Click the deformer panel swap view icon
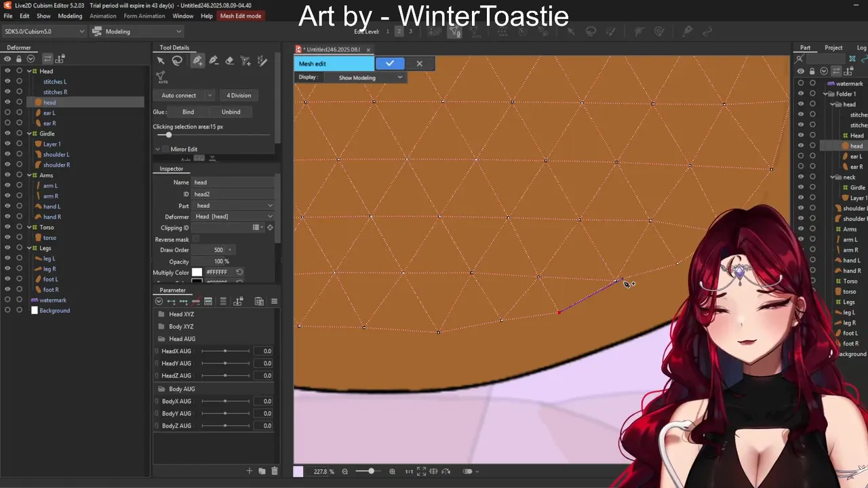This screenshot has height=488, width=868. coord(47,58)
